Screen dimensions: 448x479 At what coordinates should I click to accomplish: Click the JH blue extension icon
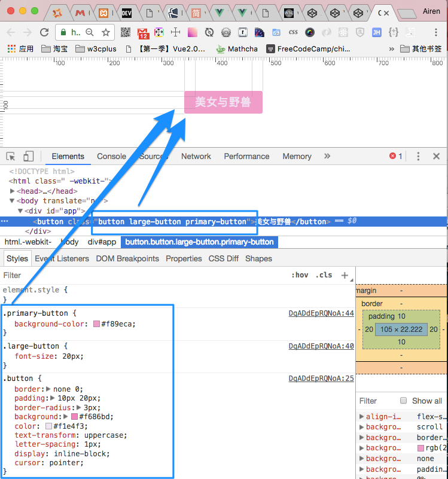(x=376, y=32)
